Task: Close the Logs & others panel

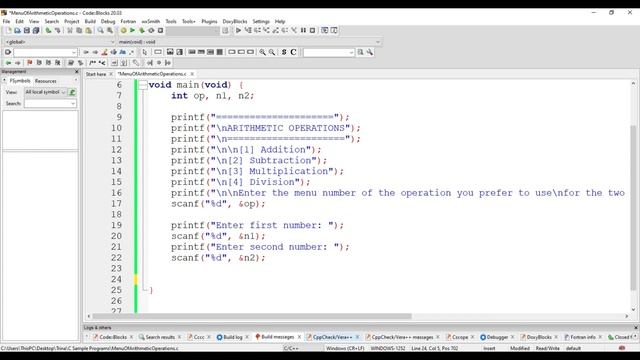Action: click(636, 328)
